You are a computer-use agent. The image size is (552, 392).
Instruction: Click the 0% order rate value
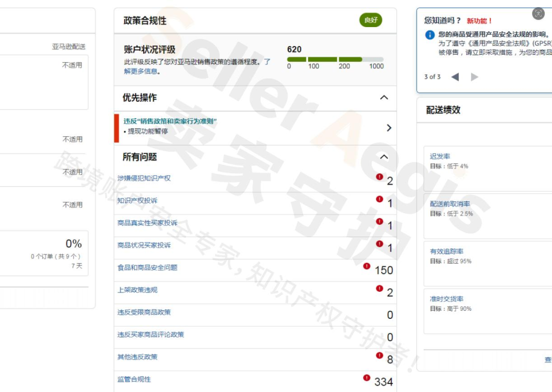coord(74,243)
